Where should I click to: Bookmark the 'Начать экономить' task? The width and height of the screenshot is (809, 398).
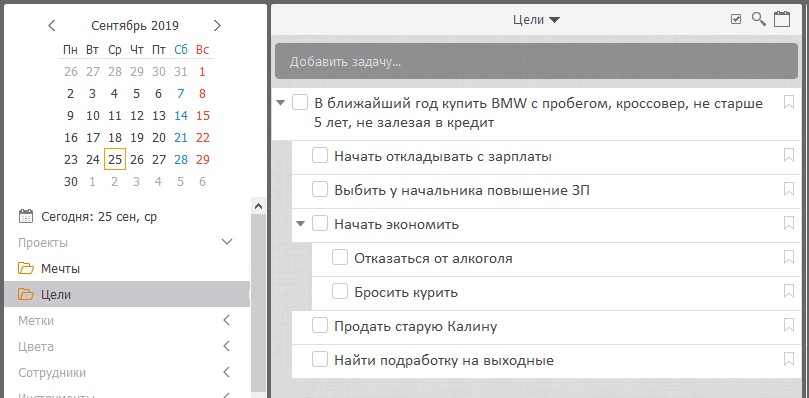(788, 223)
